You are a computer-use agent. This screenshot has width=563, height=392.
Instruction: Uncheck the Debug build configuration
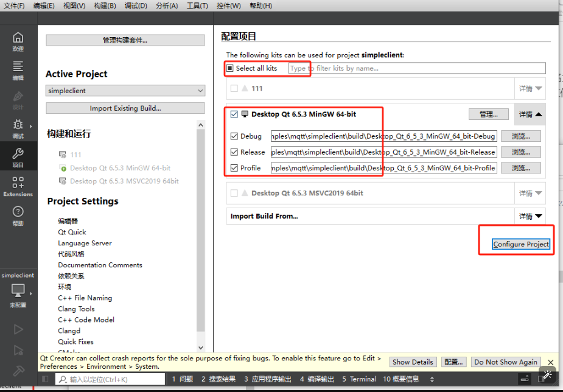click(234, 136)
